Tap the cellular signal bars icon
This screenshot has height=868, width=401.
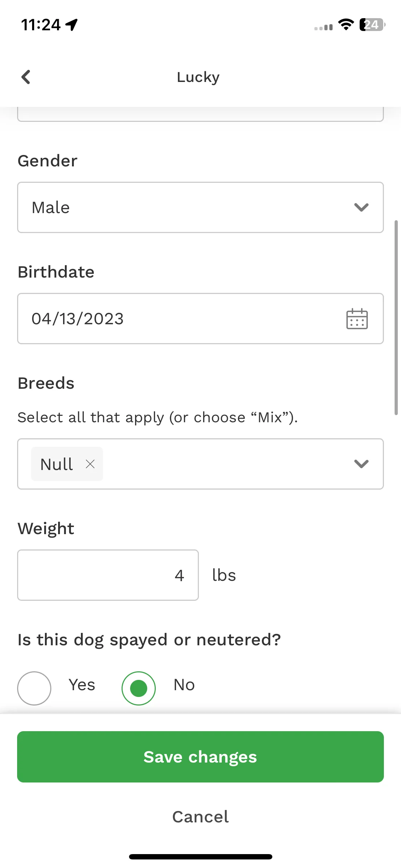click(323, 27)
